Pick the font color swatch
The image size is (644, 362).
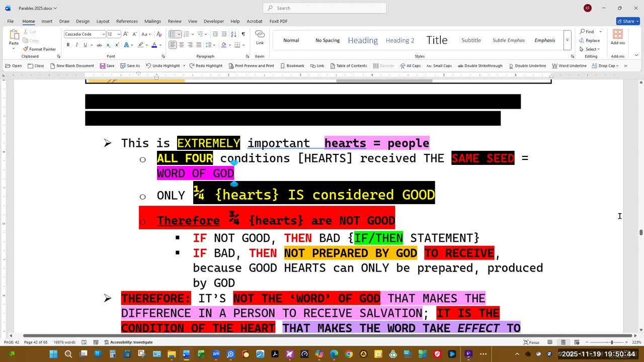point(154,45)
